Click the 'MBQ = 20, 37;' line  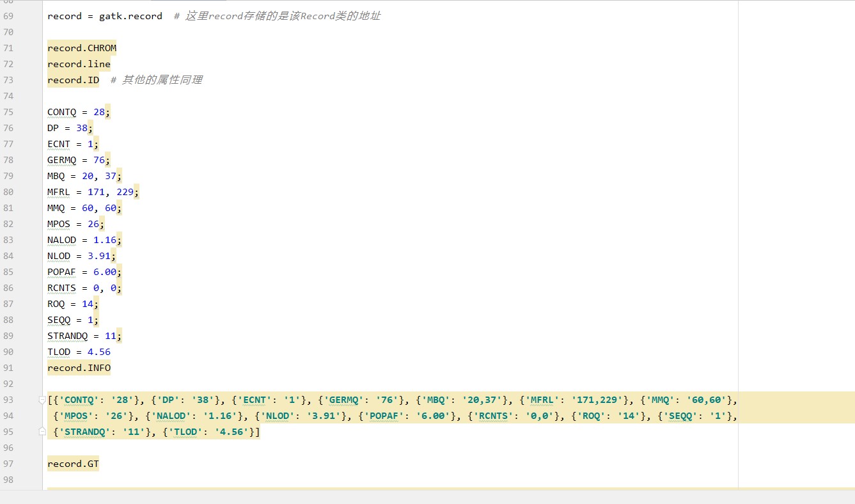(x=84, y=176)
